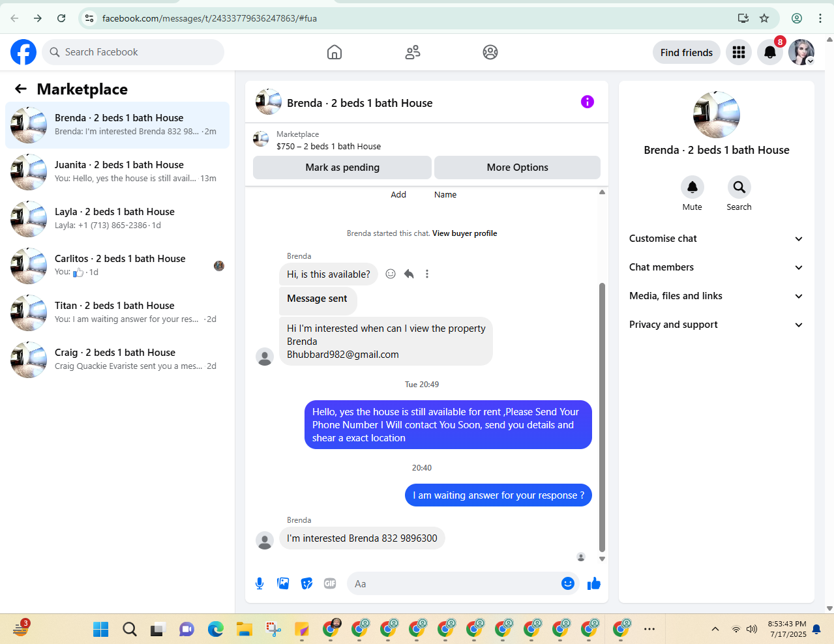Open the Brenda conversation in the list

117,125
